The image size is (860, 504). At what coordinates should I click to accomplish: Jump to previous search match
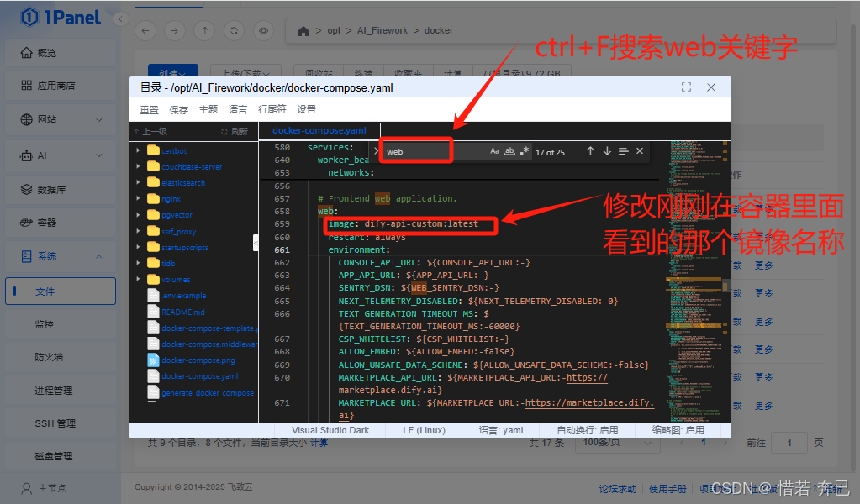point(590,151)
